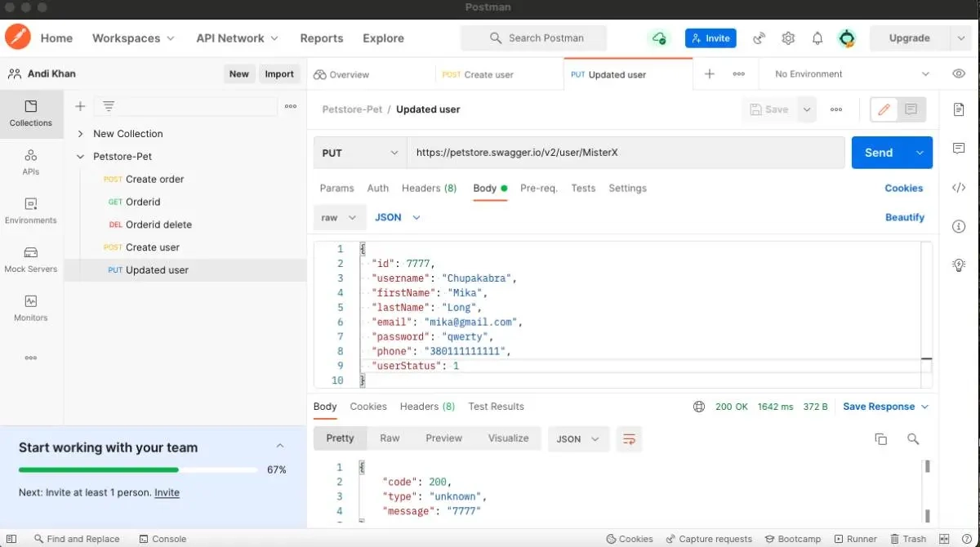Image resolution: width=980 pixels, height=547 pixels.
Task: Toggle the environment quick look eye icon
Action: coord(959,73)
